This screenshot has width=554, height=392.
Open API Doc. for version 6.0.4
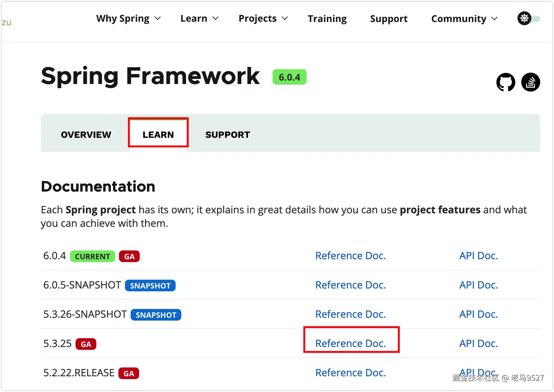point(478,256)
